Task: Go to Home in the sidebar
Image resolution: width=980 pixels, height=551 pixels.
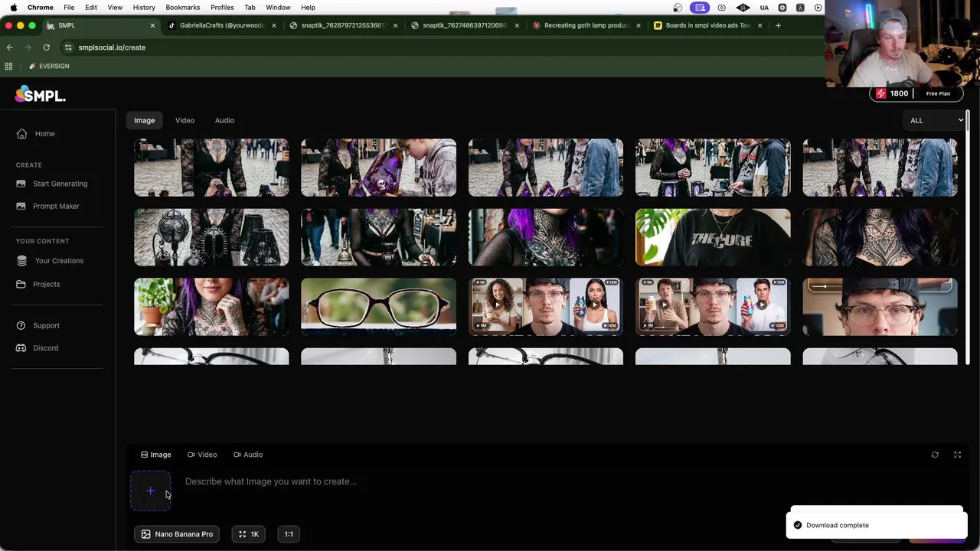Action: coord(44,134)
